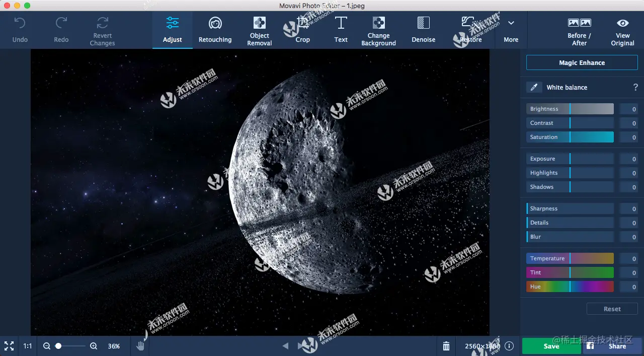Click the Exposure slider
Screen dimensions: 644x356
(x=570, y=159)
